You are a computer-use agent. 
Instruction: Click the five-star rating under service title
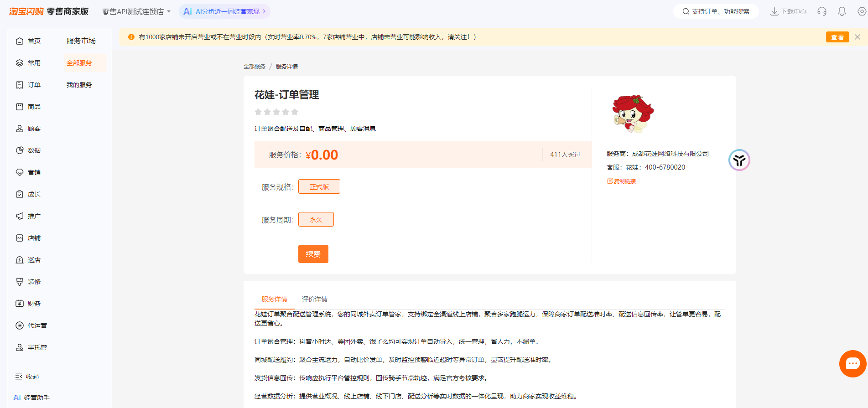[x=276, y=112]
